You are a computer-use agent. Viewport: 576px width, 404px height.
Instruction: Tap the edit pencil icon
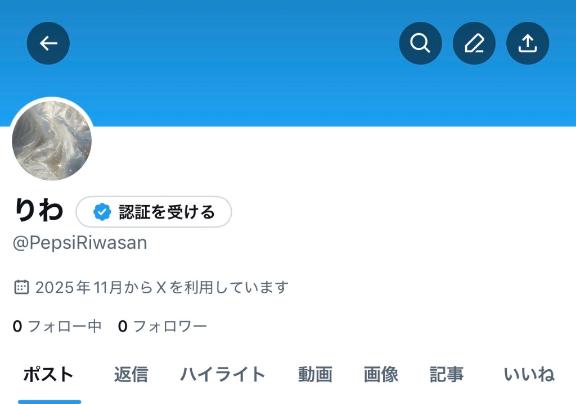(474, 43)
